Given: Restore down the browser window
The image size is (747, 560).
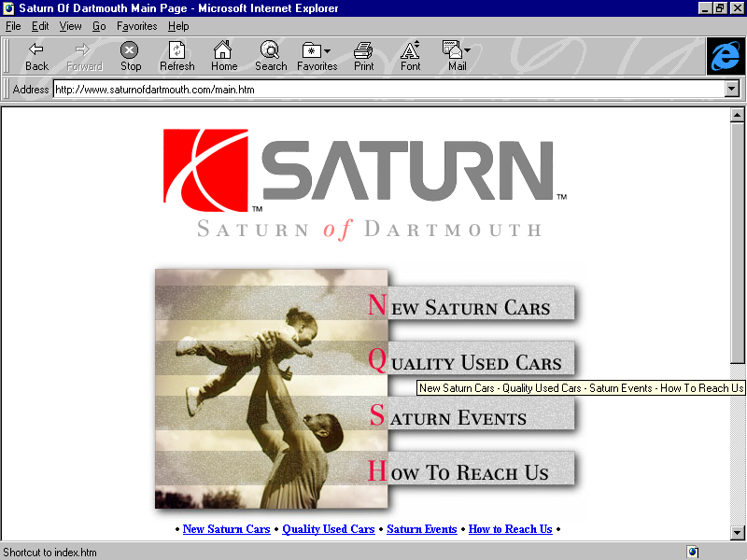Looking at the screenshot, I should (720, 8).
